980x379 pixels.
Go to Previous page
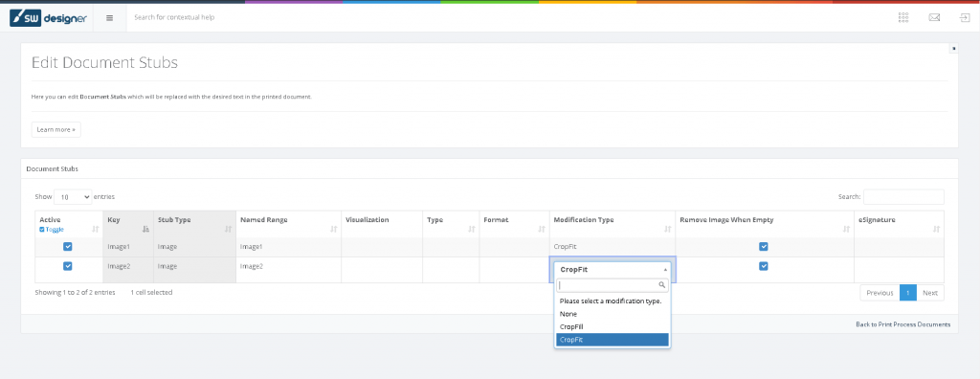pos(880,293)
